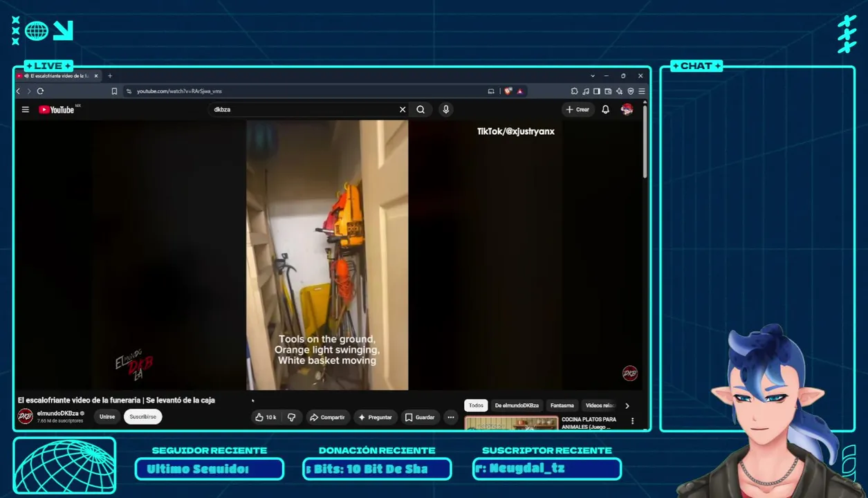Show more filter chips with right arrow
This screenshot has height=498, width=868.
point(627,406)
